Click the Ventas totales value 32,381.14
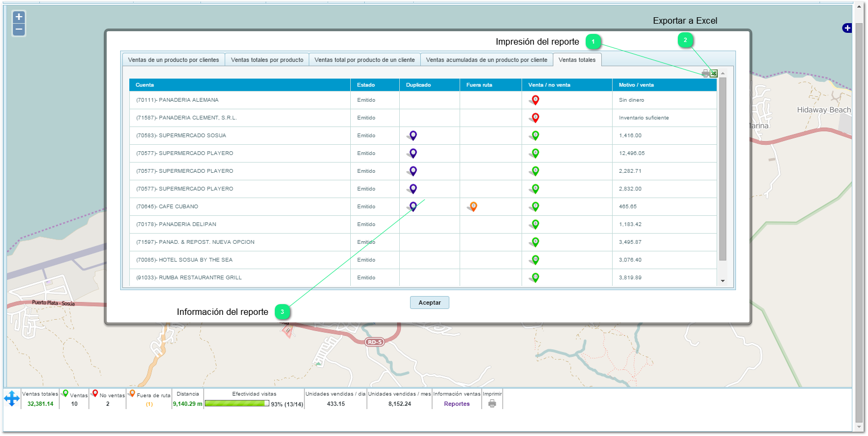The image size is (868, 436). [x=40, y=404]
